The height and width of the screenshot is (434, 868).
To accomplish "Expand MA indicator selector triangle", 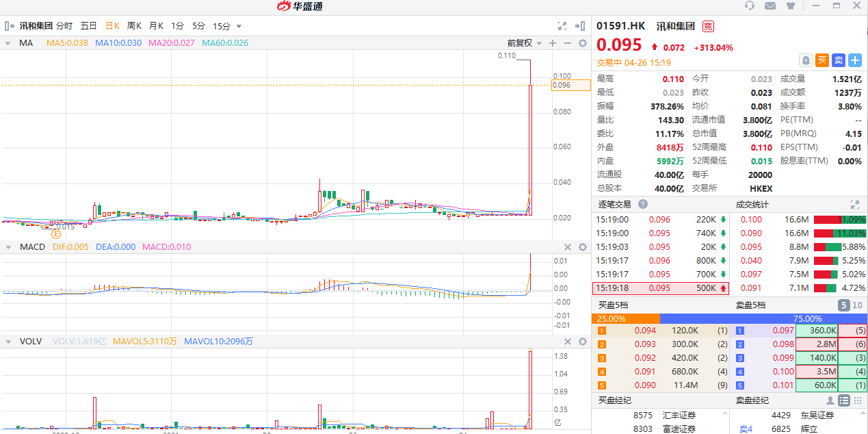I will point(8,43).
